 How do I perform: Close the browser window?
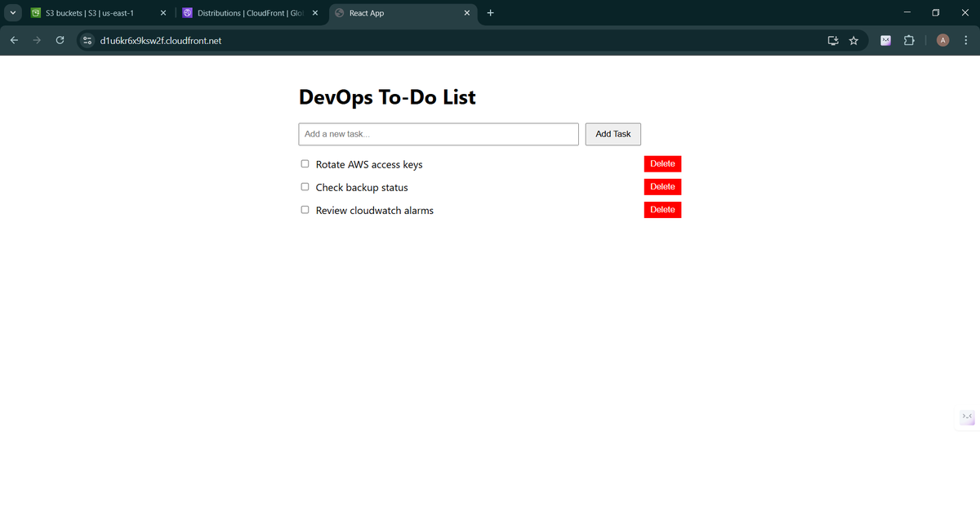[965, 13]
